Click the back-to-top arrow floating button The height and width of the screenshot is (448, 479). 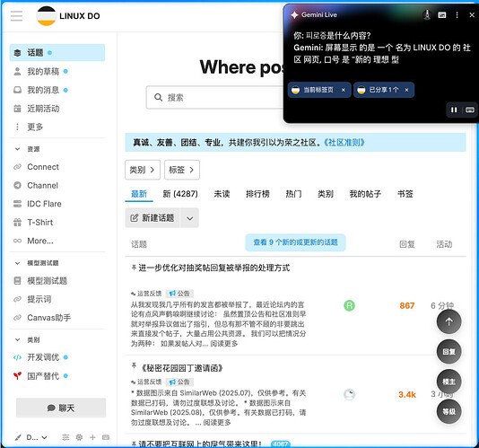[x=449, y=321]
